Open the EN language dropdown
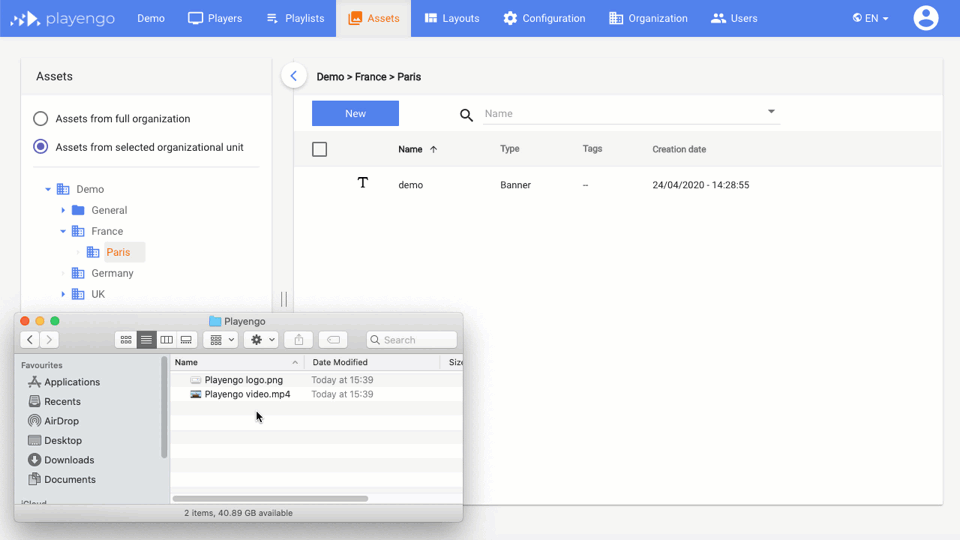Viewport: 960px width, 540px height. [x=870, y=18]
